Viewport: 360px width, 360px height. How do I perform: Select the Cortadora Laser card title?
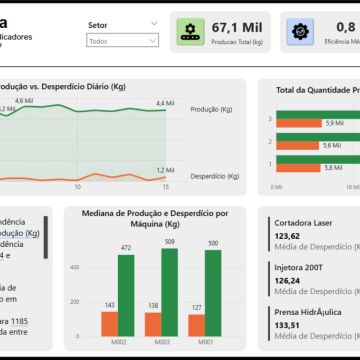click(x=303, y=223)
